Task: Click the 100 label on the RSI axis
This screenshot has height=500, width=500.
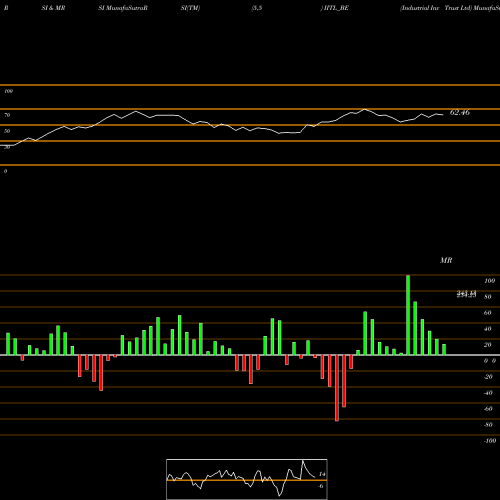Action: coord(8,91)
